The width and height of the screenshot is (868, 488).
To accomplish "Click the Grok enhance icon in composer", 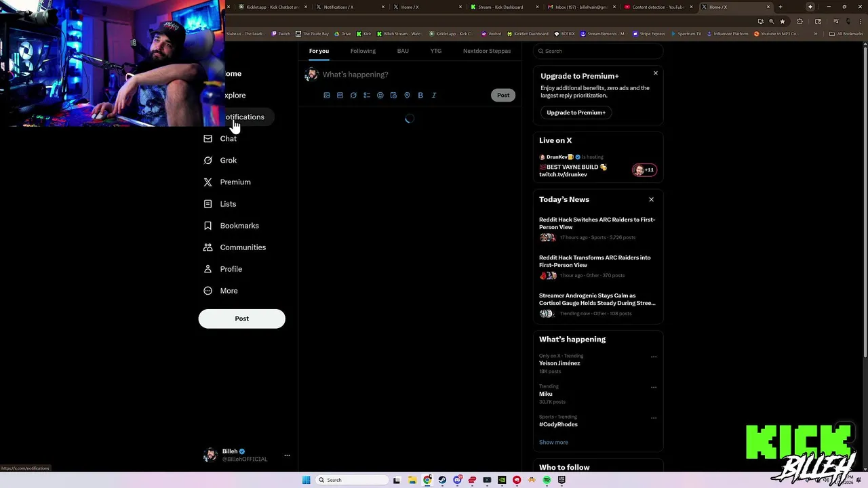I will pos(353,96).
